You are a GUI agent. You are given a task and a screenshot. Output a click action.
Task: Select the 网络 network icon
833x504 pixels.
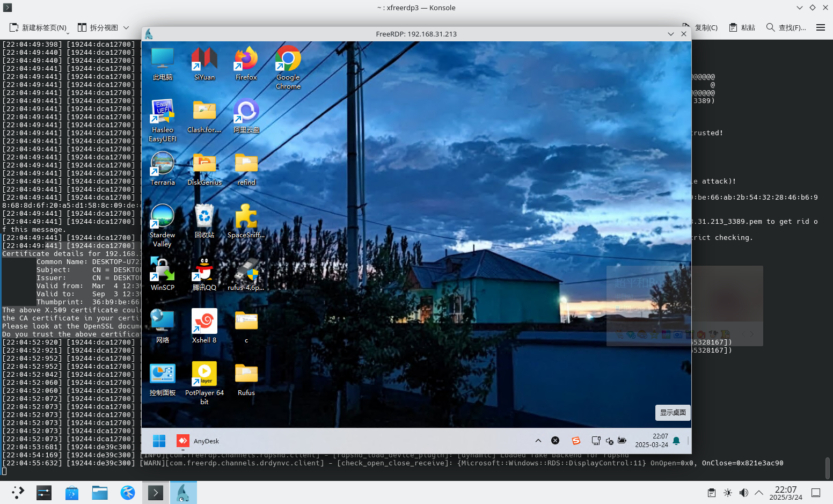(162, 326)
